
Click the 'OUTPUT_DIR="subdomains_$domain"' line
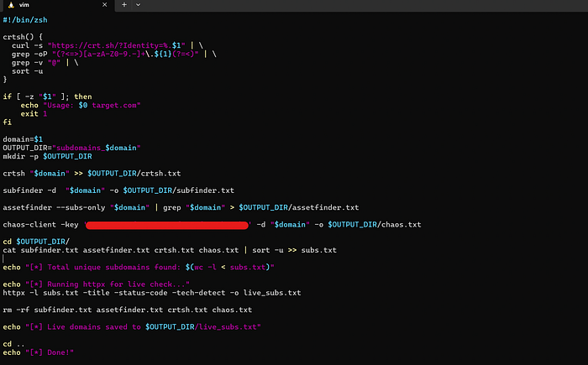[71, 148]
